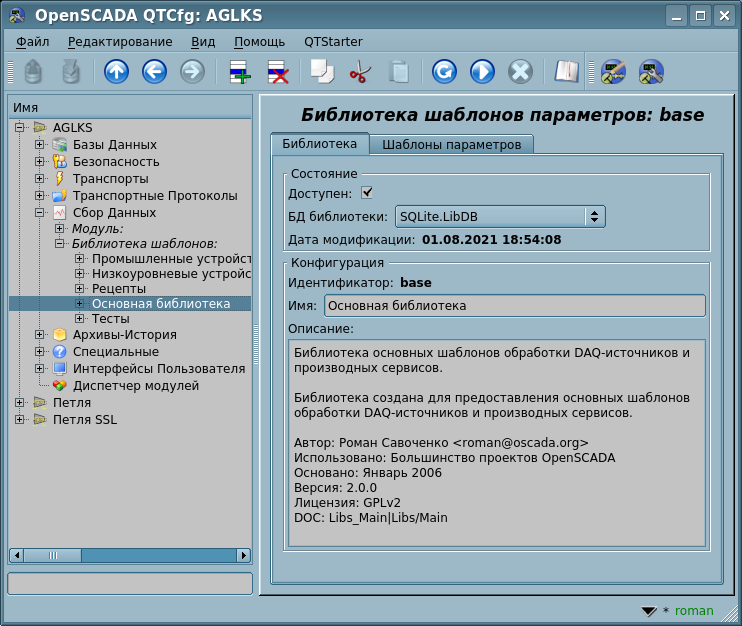Click the Интерфейсы Пользователя monitor icon
The height and width of the screenshot is (626, 742).
pos(60,369)
